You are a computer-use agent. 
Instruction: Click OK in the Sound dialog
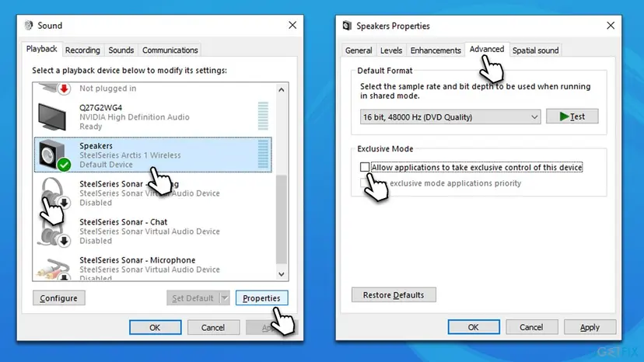click(155, 328)
